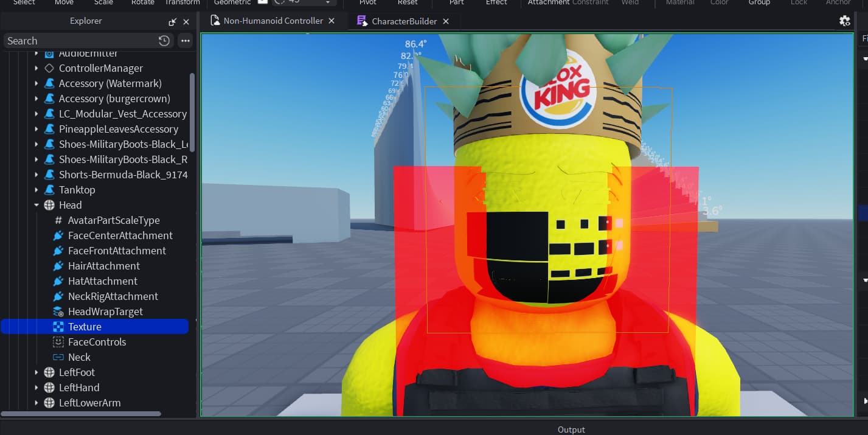Click the ControllerManager diamond icon
The image size is (868, 435).
tap(49, 68)
